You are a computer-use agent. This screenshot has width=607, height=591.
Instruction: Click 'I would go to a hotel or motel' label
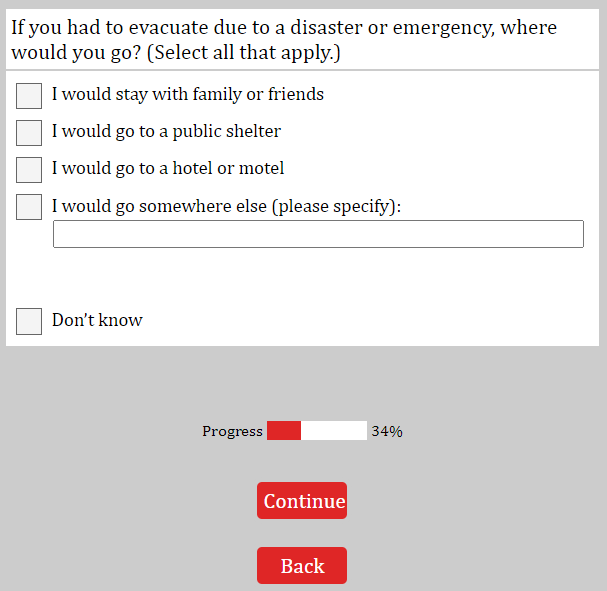coord(168,169)
